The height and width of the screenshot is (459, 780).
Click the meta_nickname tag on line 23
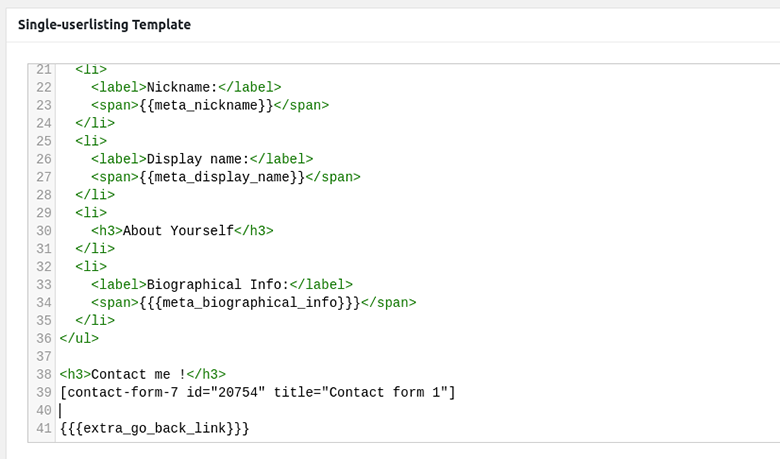[x=206, y=105]
